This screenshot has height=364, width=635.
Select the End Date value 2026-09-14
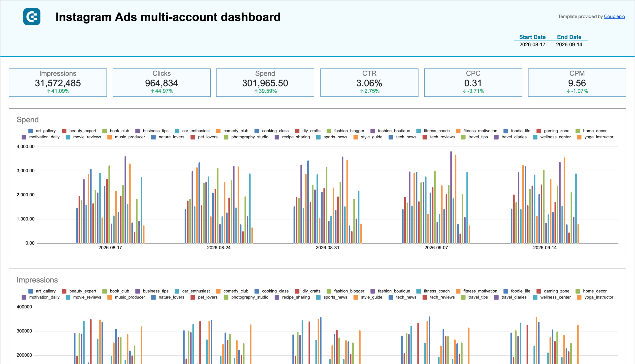(569, 44)
